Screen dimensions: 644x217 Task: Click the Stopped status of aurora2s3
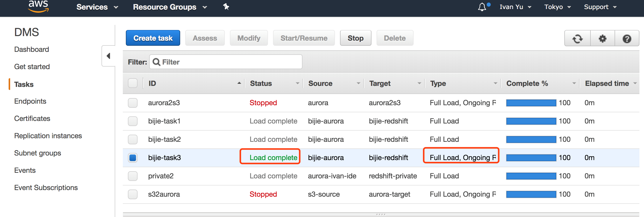pyautogui.click(x=263, y=103)
